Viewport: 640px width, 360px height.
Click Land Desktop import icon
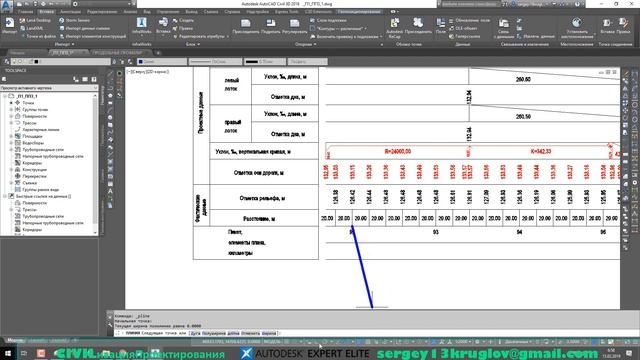tap(22, 20)
